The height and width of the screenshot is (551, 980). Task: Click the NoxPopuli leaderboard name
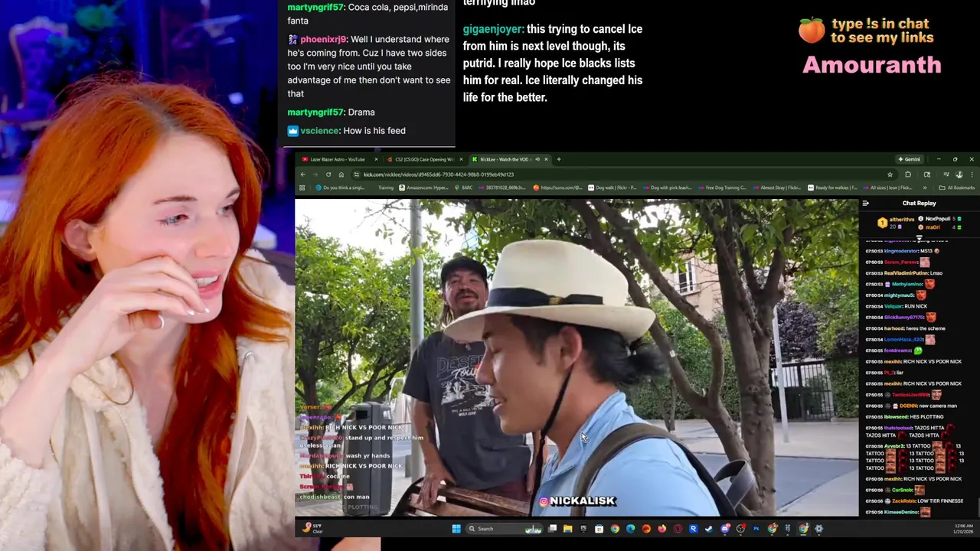pyautogui.click(x=937, y=219)
